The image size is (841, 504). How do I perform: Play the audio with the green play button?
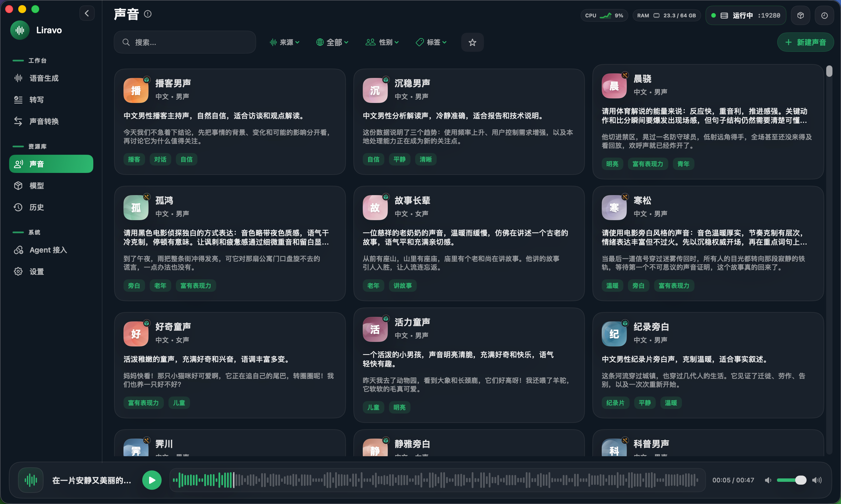coord(152,480)
